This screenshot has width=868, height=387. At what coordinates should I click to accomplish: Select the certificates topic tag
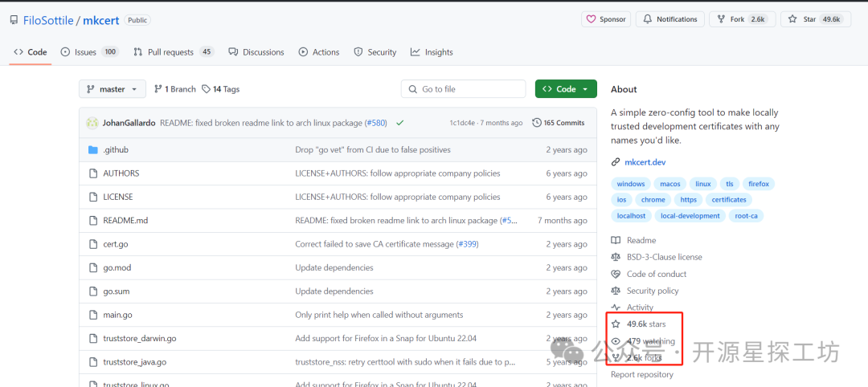[x=729, y=200]
